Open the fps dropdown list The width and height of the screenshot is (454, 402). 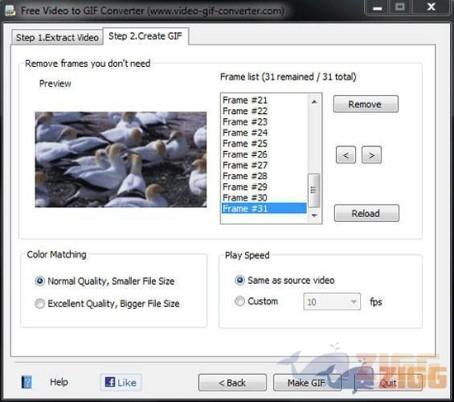354,302
